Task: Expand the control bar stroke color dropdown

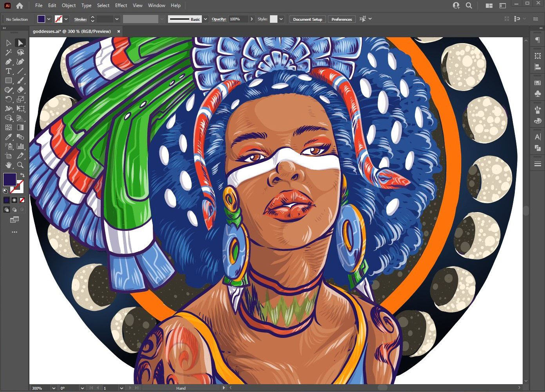Action: pos(66,19)
